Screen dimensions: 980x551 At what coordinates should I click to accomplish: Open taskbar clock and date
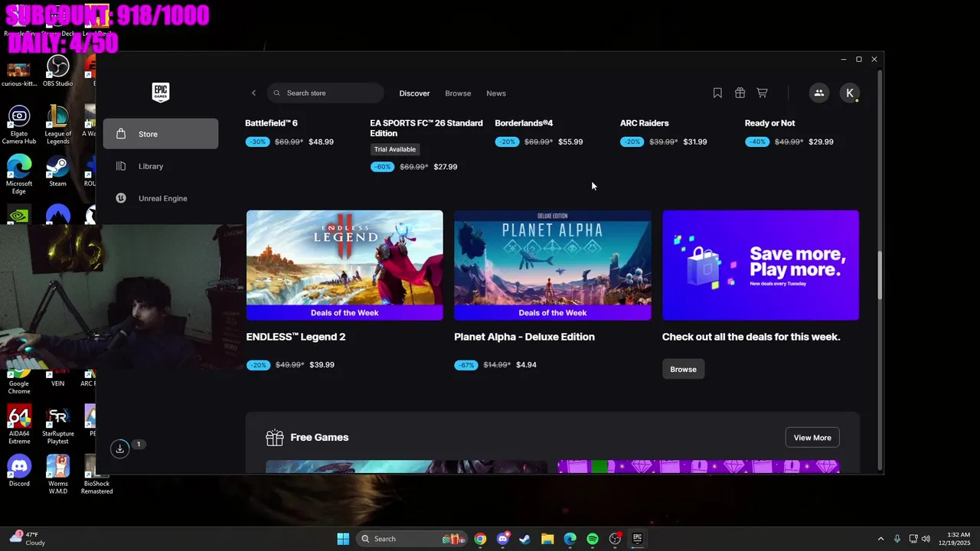click(x=958, y=539)
